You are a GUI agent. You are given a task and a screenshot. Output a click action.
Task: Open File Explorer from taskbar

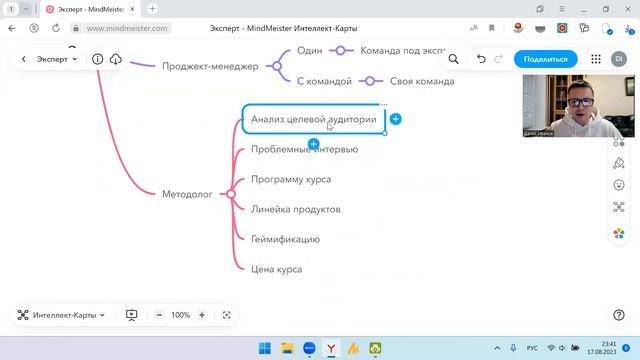point(287,348)
